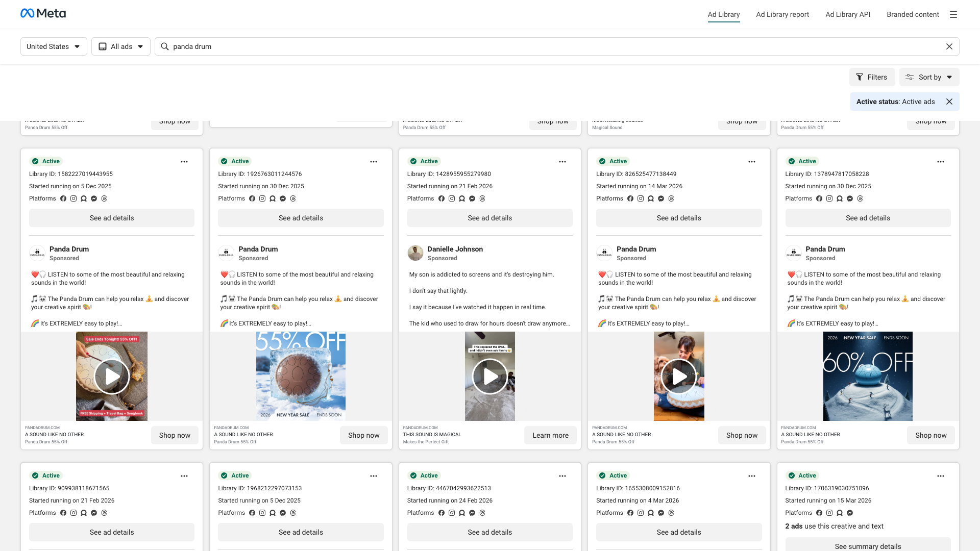Switch to Ad Library report tab
980x551 pixels.
pyautogui.click(x=782, y=14)
